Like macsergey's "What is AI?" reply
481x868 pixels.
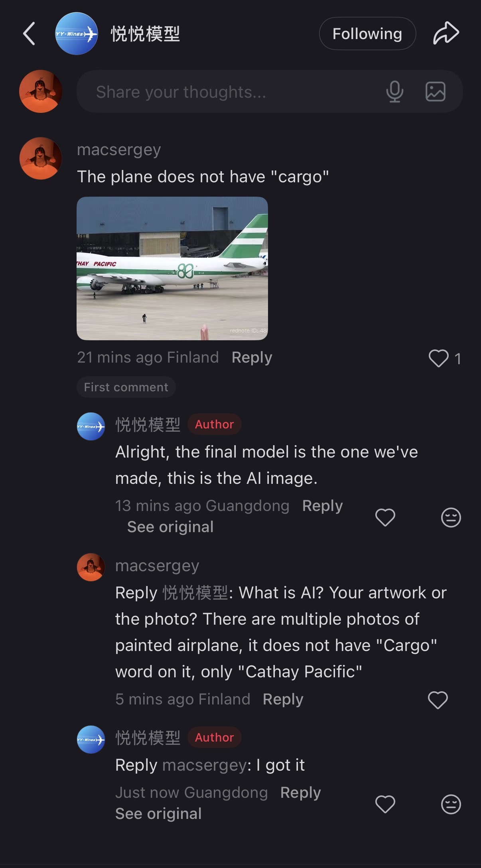pos(438,700)
